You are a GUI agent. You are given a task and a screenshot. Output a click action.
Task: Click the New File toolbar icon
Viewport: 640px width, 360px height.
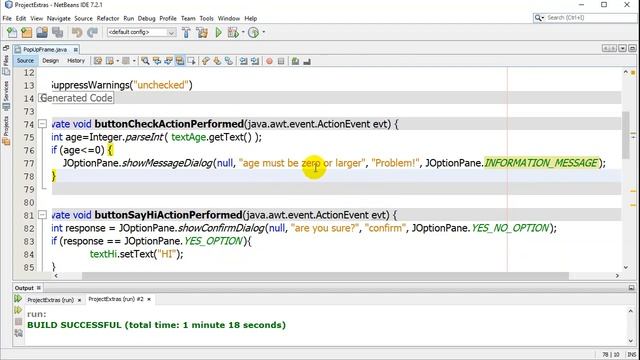coord(12,32)
